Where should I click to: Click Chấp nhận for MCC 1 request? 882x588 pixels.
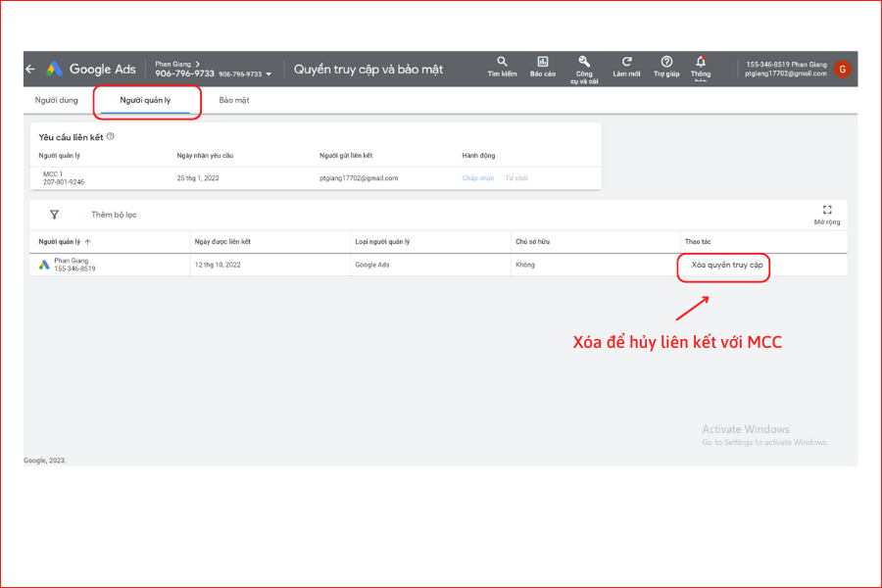(x=477, y=178)
